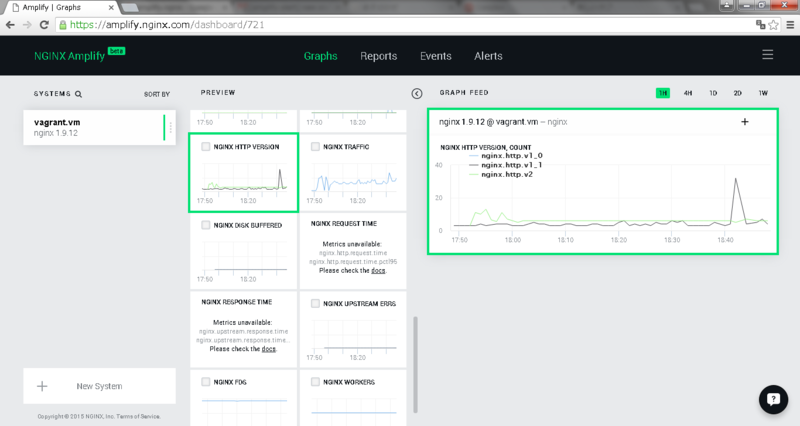Tick the NGINX FDS checkbox
The height and width of the screenshot is (426, 800).
coord(206,382)
